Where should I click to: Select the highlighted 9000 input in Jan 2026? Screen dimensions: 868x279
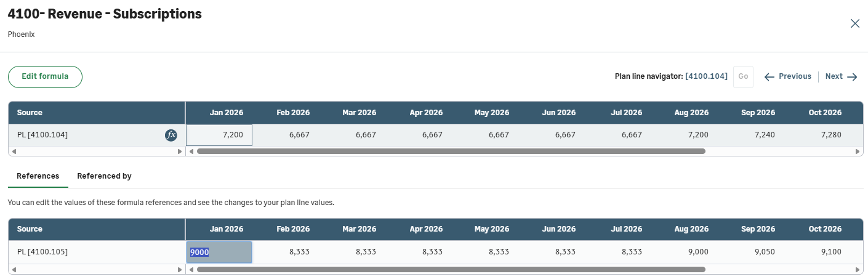click(x=219, y=252)
